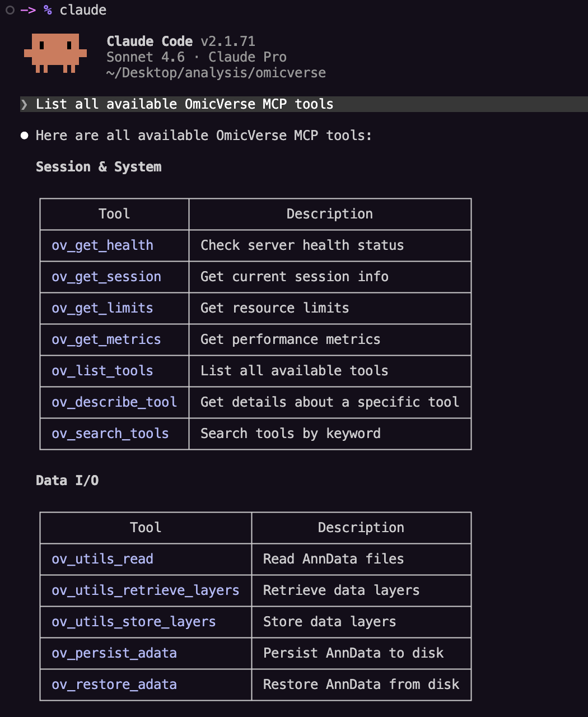
Task: Click the ov_restore_adata tool name
Action: [114, 685]
